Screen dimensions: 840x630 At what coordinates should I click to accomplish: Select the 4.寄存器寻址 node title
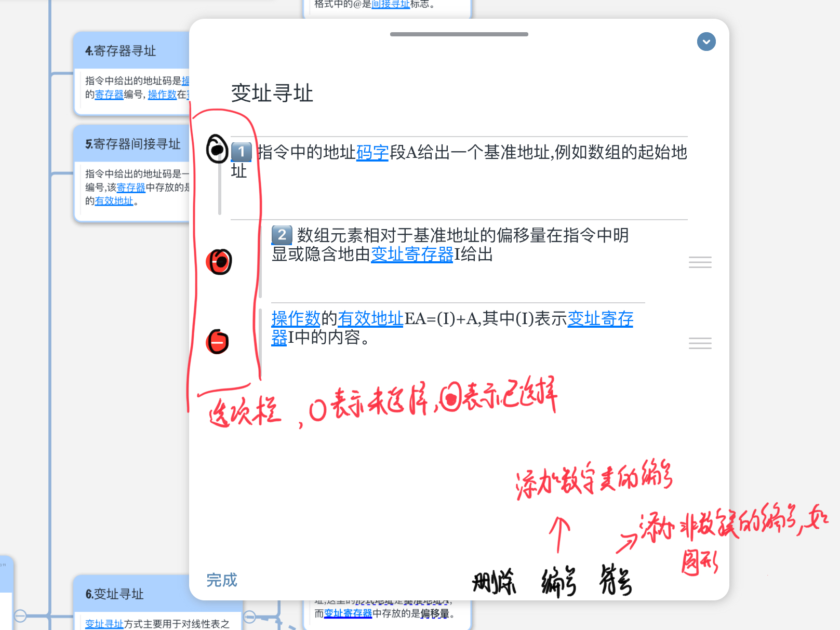pyautogui.click(x=121, y=51)
